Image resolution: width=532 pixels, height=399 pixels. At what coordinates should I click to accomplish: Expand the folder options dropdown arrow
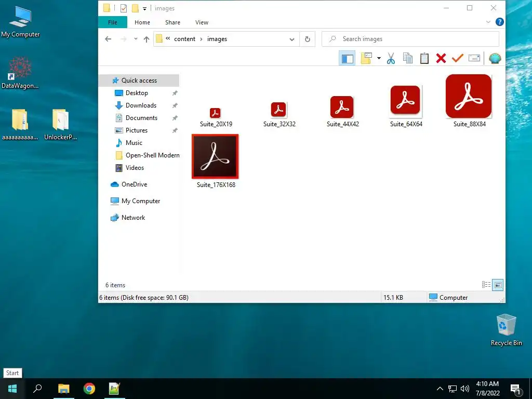click(x=379, y=58)
